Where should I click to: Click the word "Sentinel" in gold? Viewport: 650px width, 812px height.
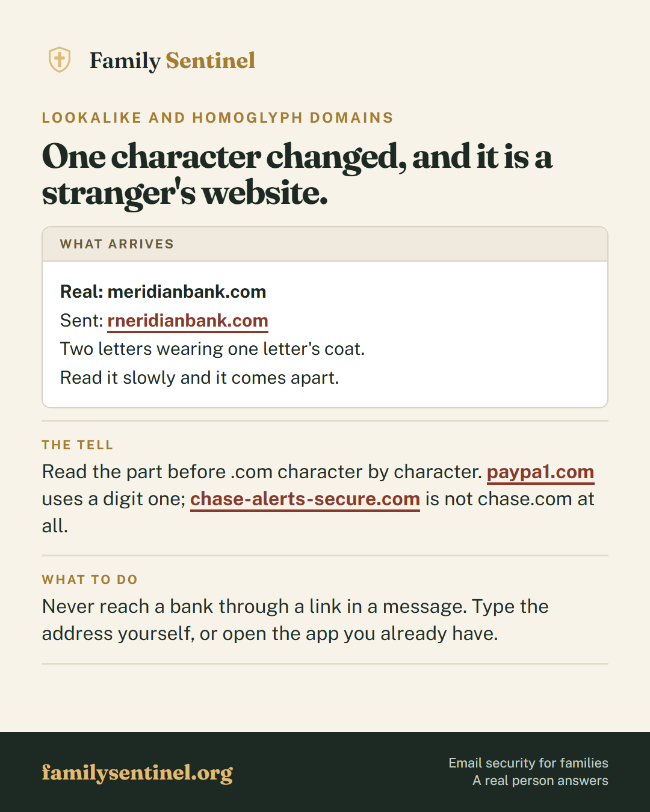pyautogui.click(x=211, y=61)
